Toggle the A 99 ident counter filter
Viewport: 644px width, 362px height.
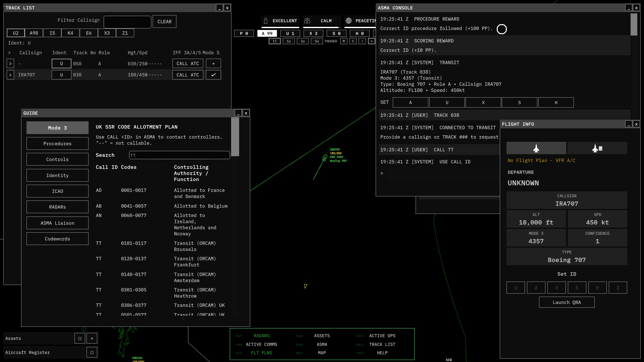(267, 34)
